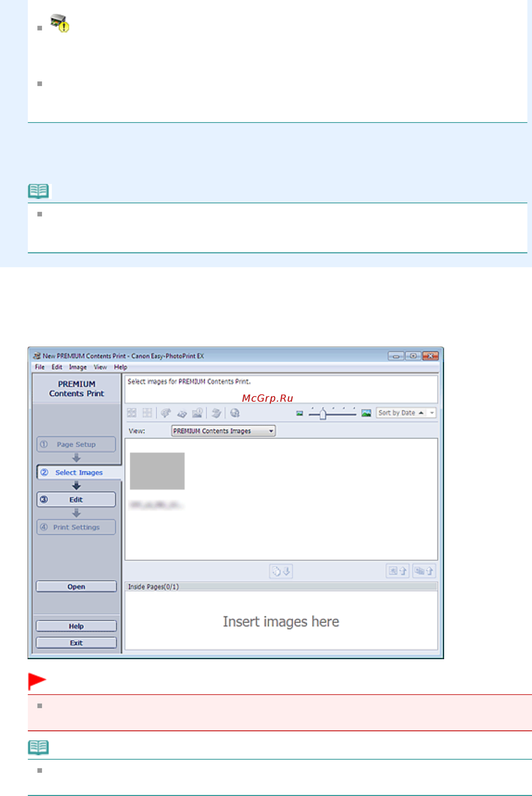Toggle the Sort by Date order button
Viewport: 532px width, 796px height.
pos(401,413)
